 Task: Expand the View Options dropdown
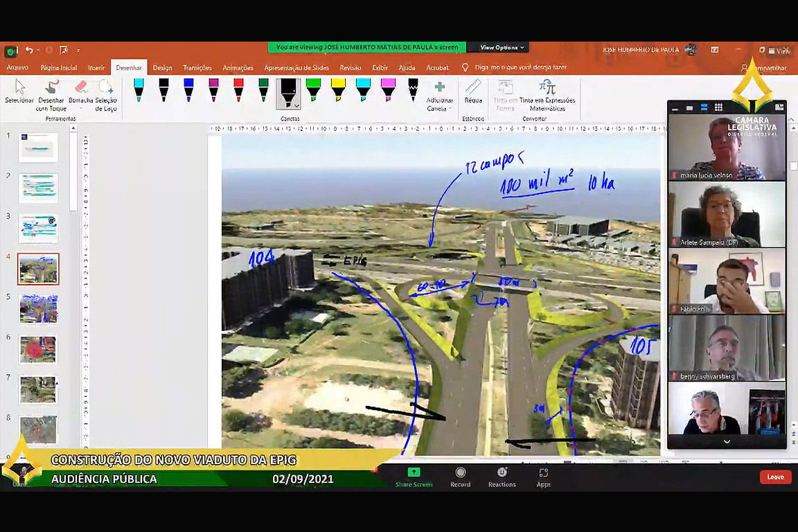[503, 48]
